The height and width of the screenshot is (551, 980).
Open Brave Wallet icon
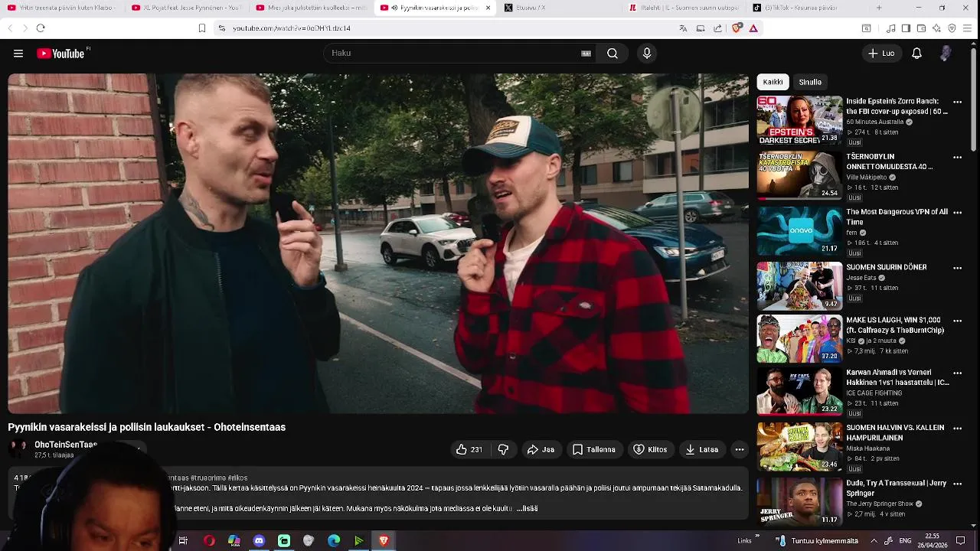tap(921, 28)
